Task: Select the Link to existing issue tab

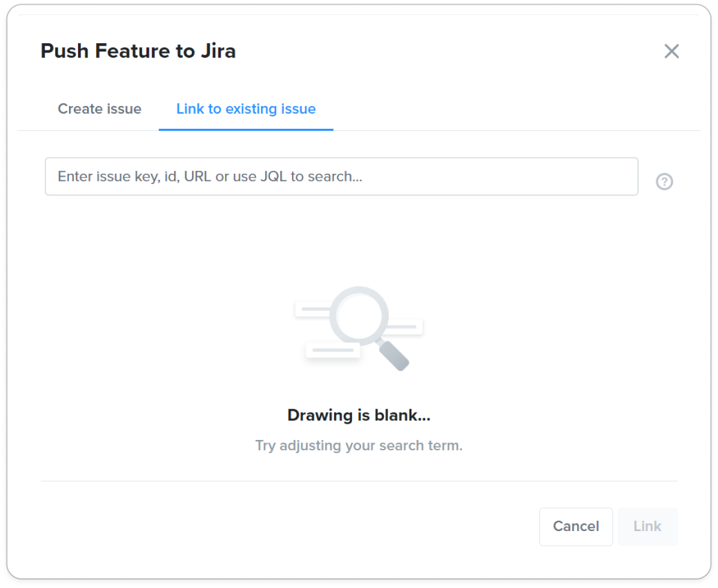Action: coord(246,109)
